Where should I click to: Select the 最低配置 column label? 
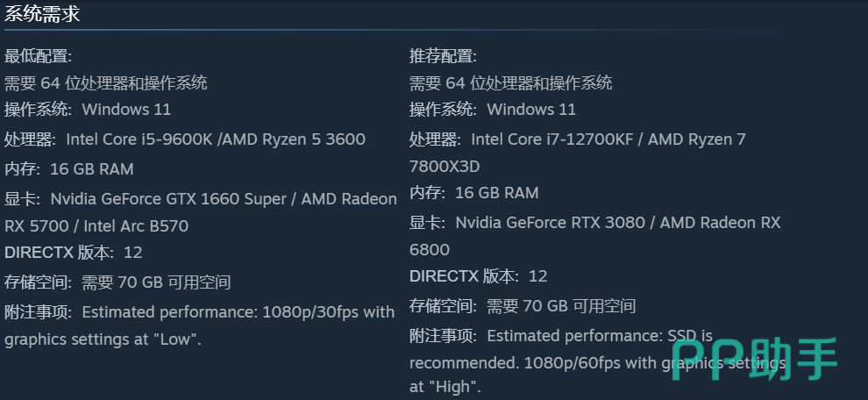[x=38, y=57]
